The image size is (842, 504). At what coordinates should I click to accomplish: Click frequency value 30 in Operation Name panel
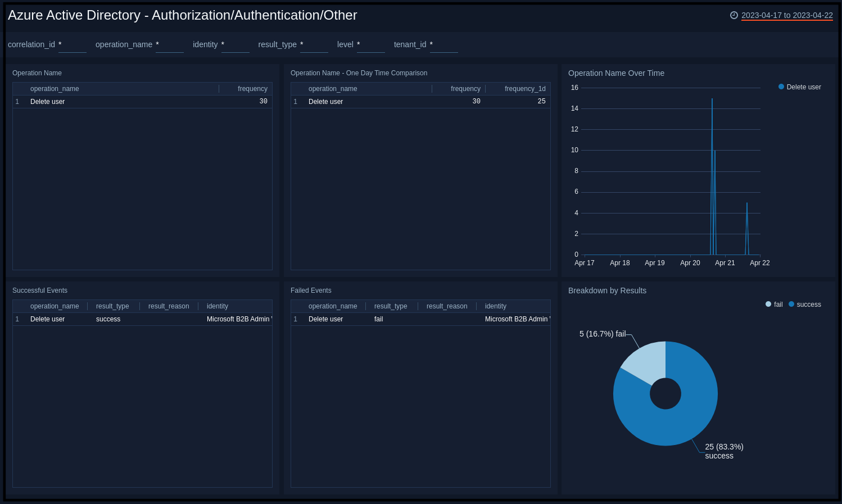pos(263,102)
